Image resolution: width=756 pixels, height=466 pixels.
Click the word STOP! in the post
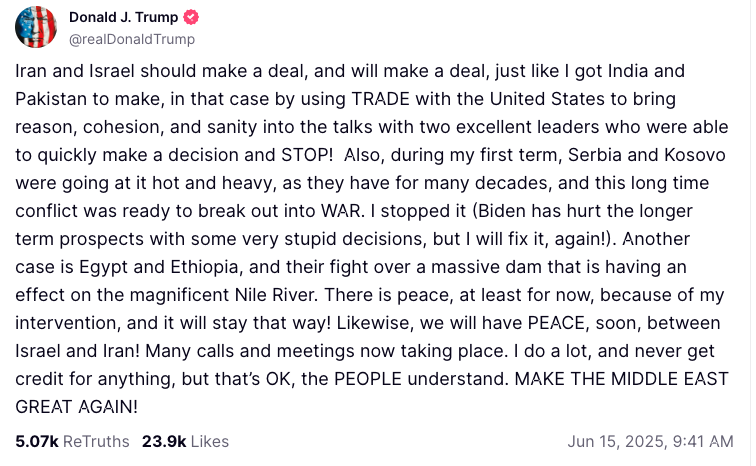pyautogui.click(x=307, y=155)
